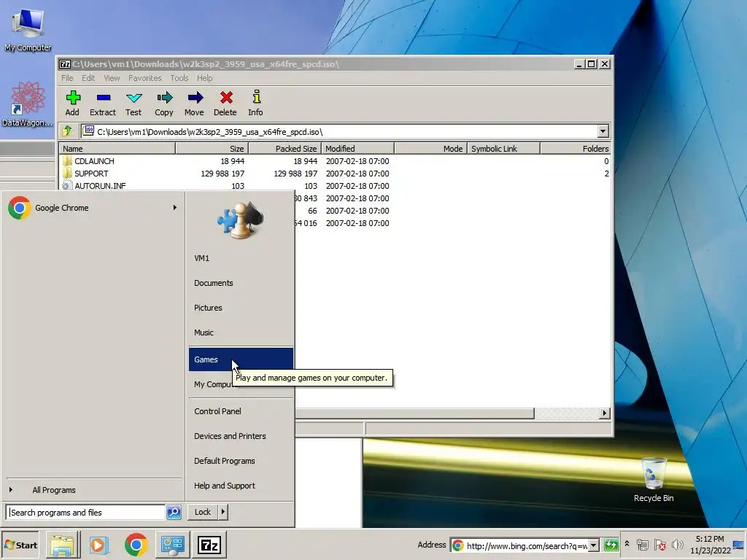Open the Edit menu in 7-Zip
Image resolution: width=747 pixels, height=560 pixels.
point(88,78)
